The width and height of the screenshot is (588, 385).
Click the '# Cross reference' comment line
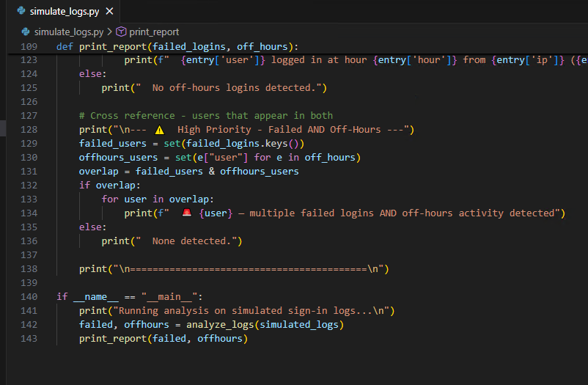point(206,116)
